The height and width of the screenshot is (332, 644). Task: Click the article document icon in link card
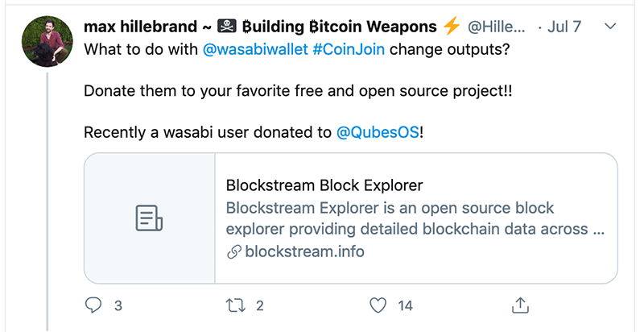[149, 218]
